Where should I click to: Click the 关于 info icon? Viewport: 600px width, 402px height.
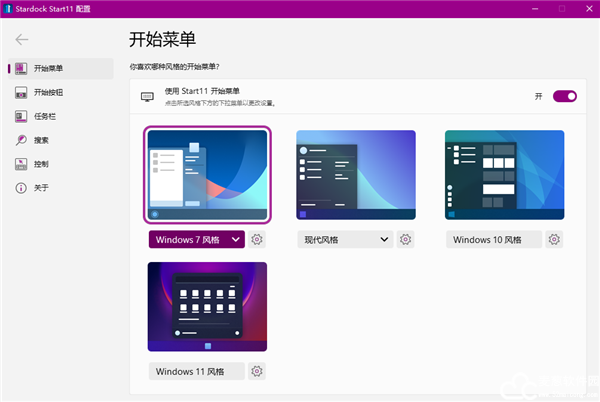21,188
